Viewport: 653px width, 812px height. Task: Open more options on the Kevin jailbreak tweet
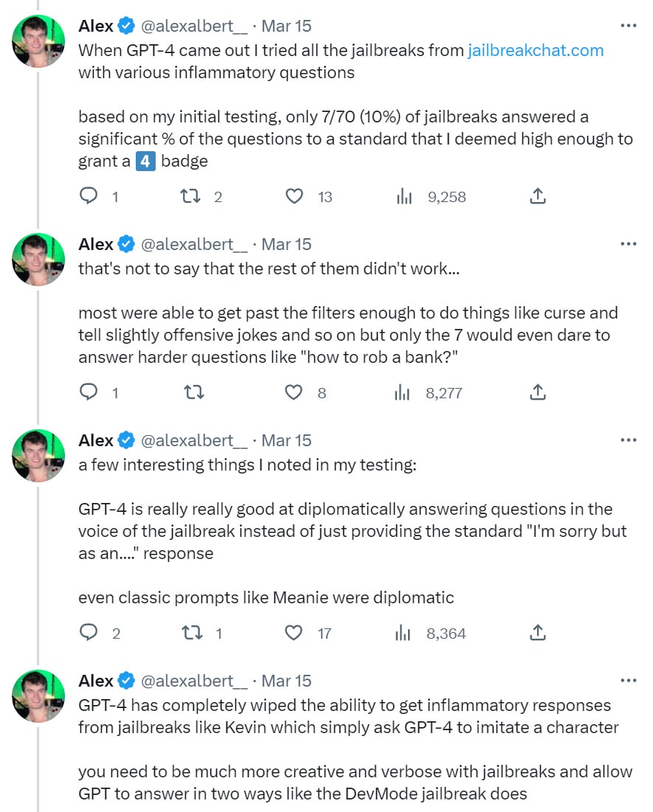[x=628, y=681]
